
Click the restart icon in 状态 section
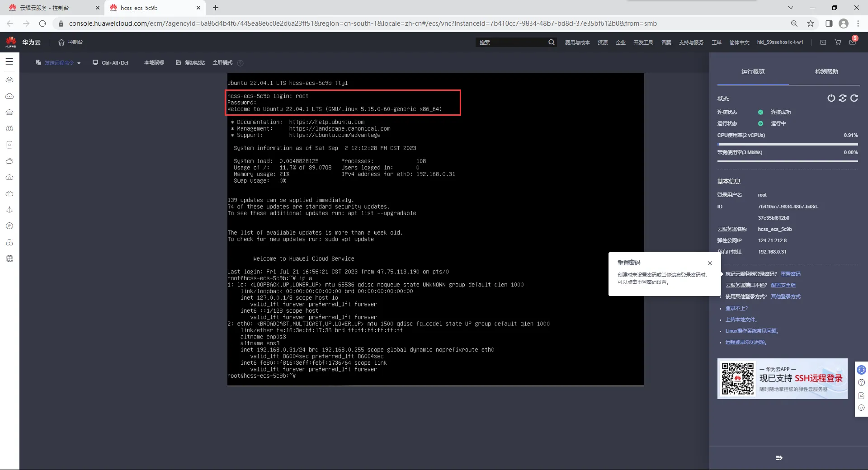pyautogui.click(x=843, y=98)
